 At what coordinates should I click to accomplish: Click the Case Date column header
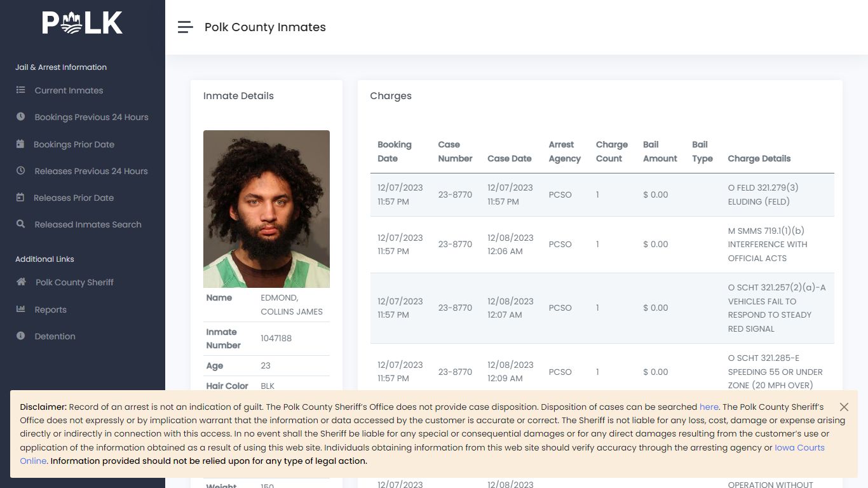pos(510,158)
